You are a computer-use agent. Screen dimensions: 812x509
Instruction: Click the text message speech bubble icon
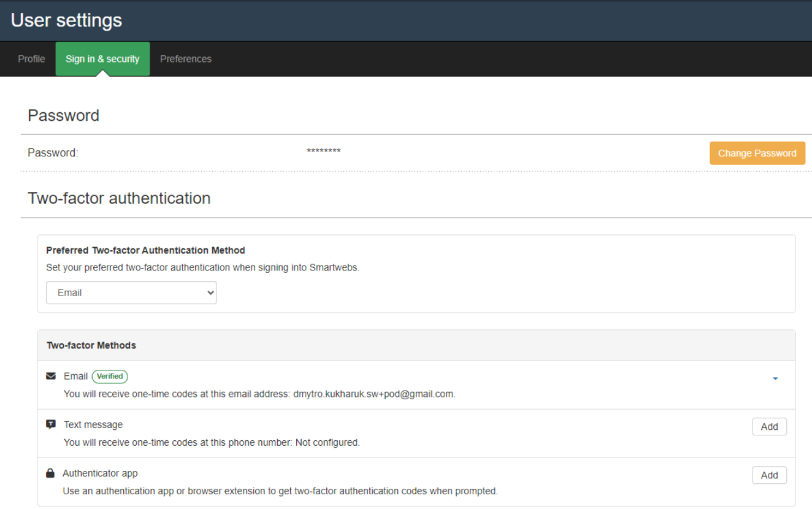[x=51, y=424]
